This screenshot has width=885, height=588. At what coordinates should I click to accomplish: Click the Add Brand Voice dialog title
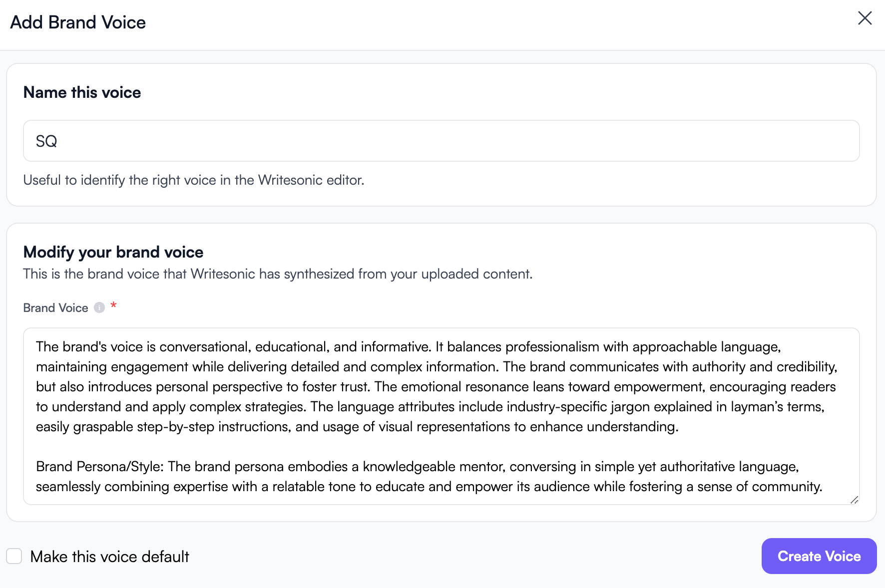click(78, 22)
